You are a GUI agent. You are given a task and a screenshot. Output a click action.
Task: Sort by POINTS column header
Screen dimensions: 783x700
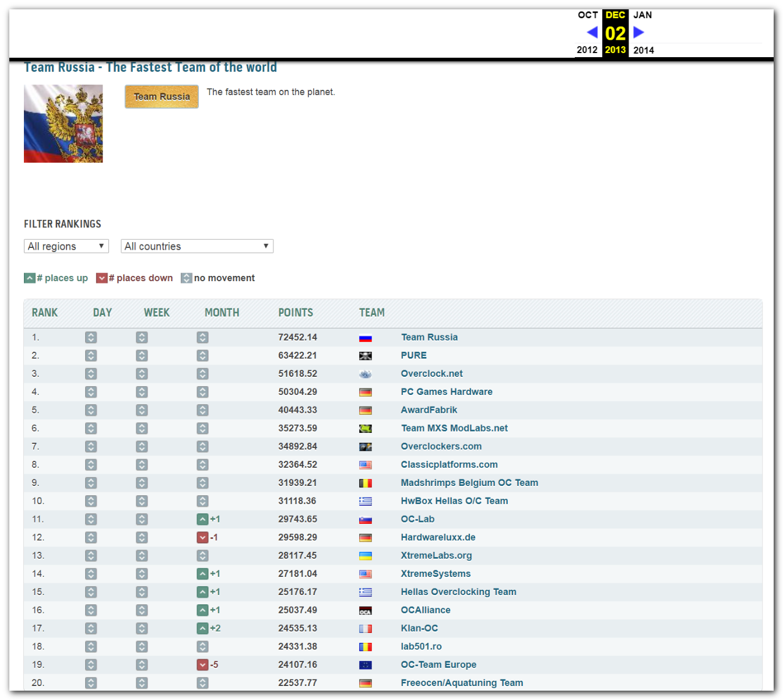click(x=296, y=313)
